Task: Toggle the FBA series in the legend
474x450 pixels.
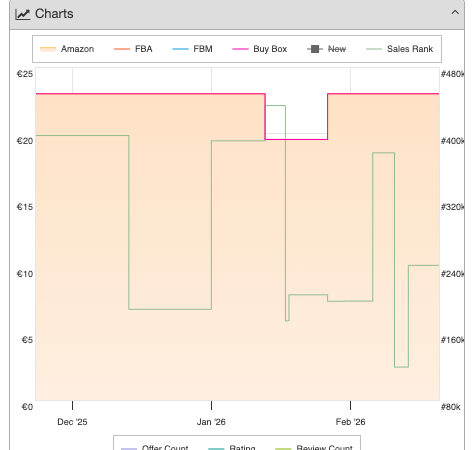Action: pos(133,49)
